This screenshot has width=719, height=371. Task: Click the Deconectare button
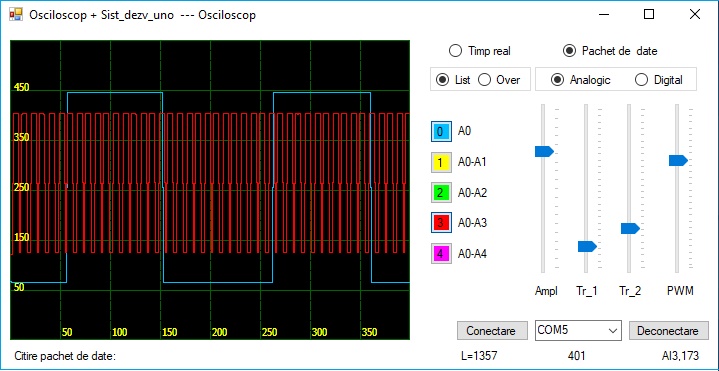tap(669, 331)
